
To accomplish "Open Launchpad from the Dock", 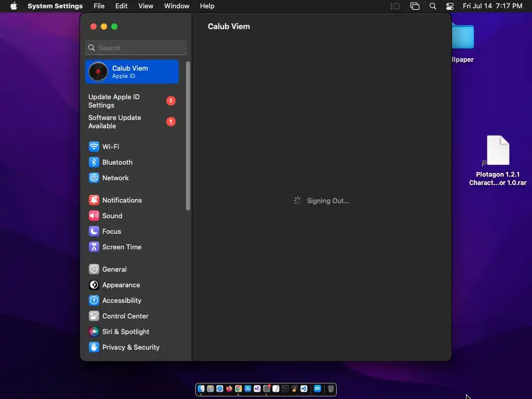I will point(210,389).
